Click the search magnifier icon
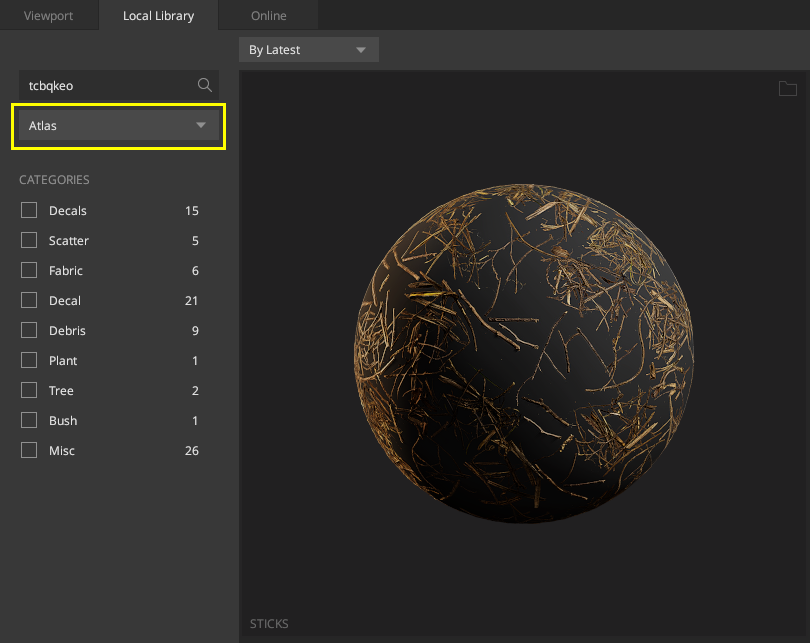Image resolution: width=810 pixels, height=643 pixels. coord(205,85)
